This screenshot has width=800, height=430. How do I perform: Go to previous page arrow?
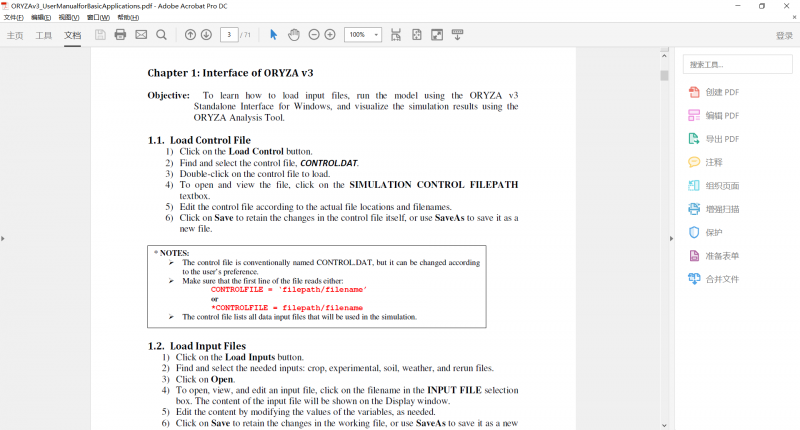coord(190,35)
